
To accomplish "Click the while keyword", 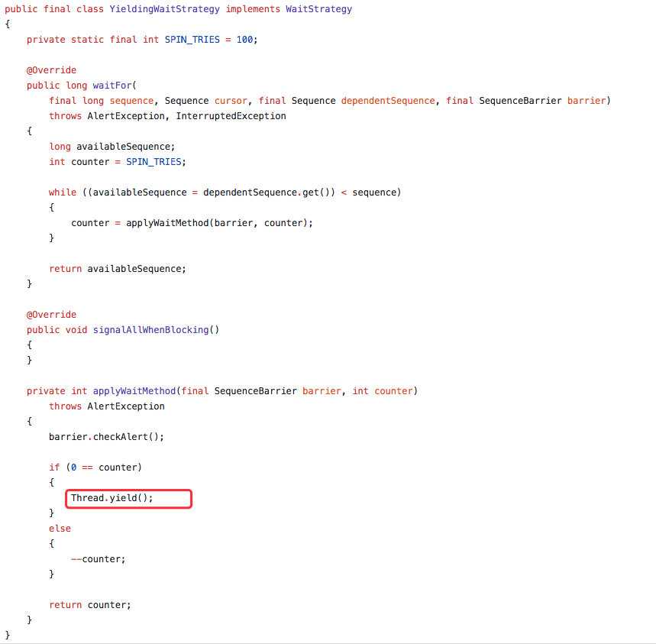I will (x=63, y=193).
